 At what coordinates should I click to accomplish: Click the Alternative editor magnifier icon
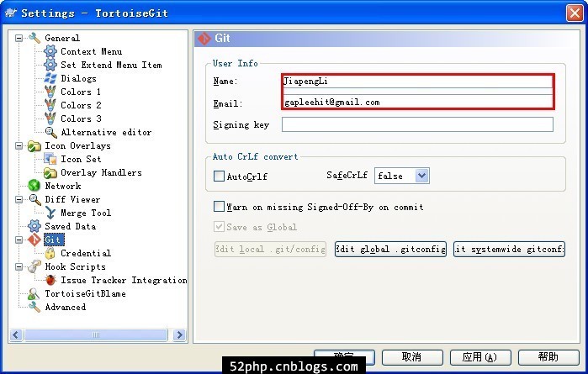point(50,132)
